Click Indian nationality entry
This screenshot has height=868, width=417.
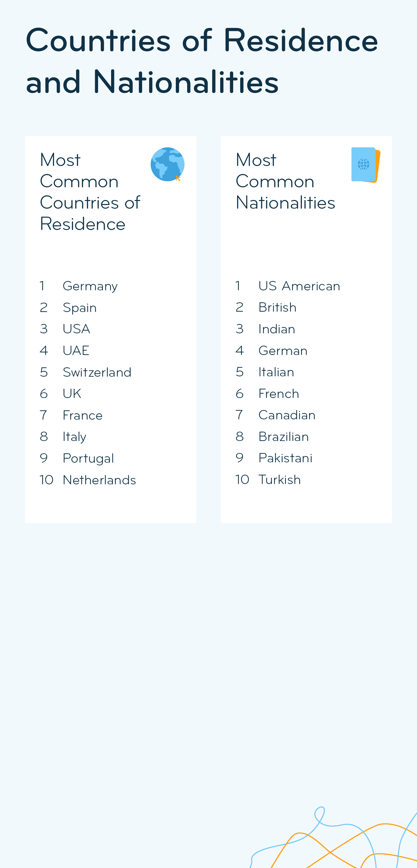point(277,329)
